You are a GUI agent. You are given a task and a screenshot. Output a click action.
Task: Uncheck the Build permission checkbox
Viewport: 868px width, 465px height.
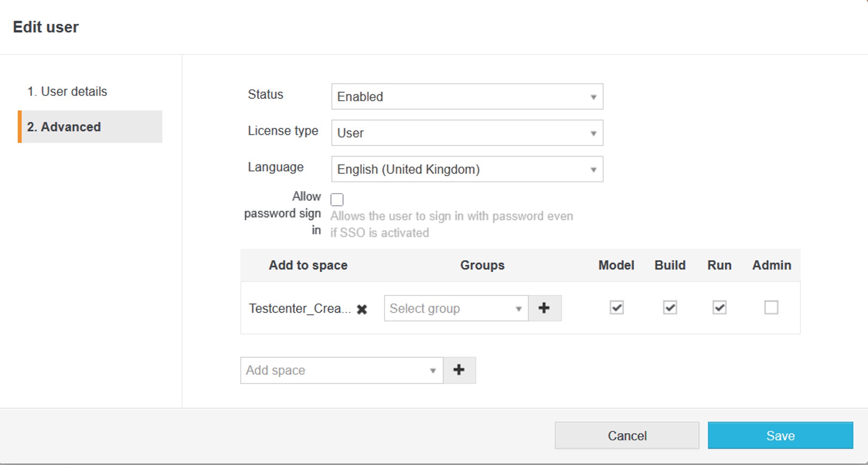coord(670,308)
